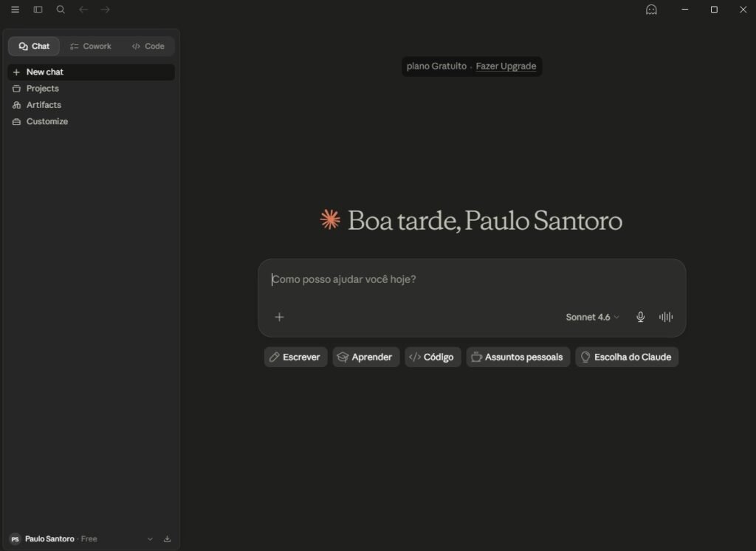
Task: Open the hamburger menu icon
Action: (x=15, y=10)
